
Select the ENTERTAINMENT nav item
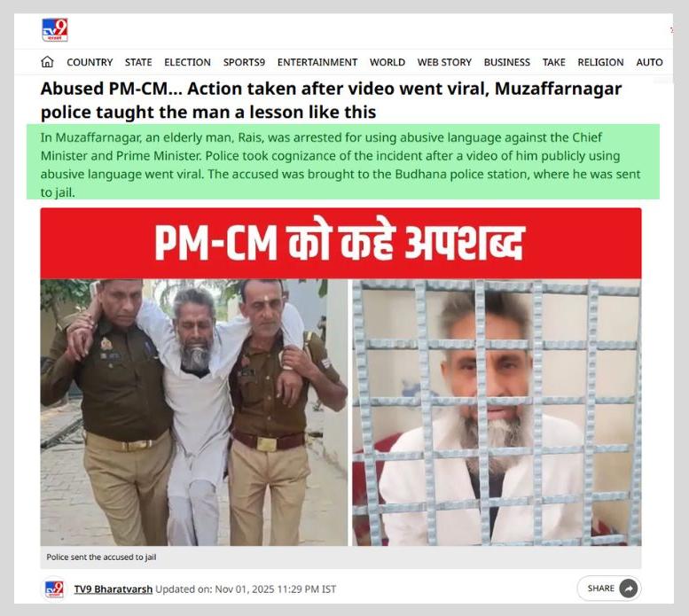(317, 62)
